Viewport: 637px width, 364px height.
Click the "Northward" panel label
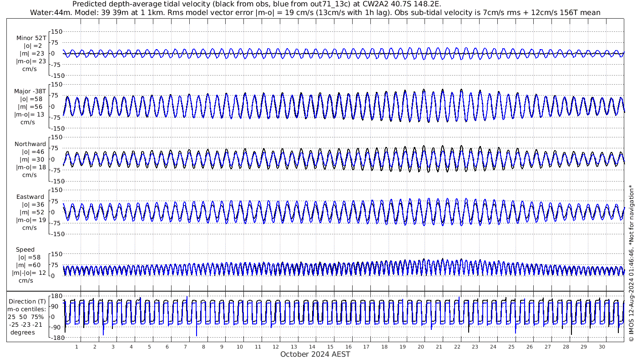click(30, 144)
